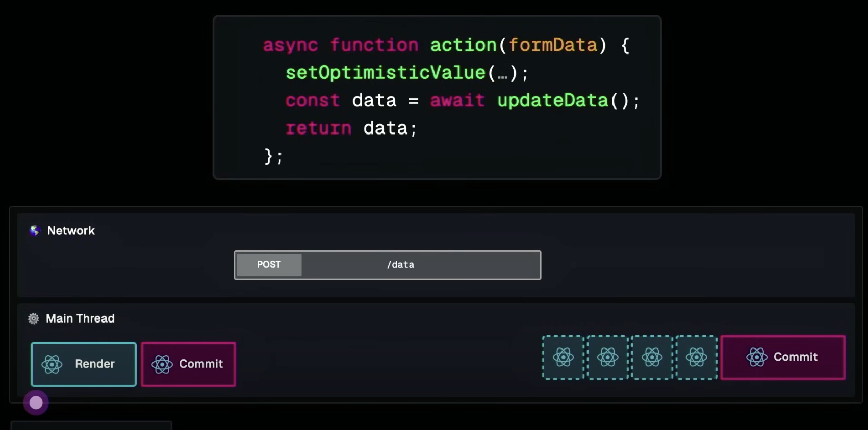868x430 pixels.
Task: Click the 'const' keyword in the code
Action: click(x=313, y=100)
